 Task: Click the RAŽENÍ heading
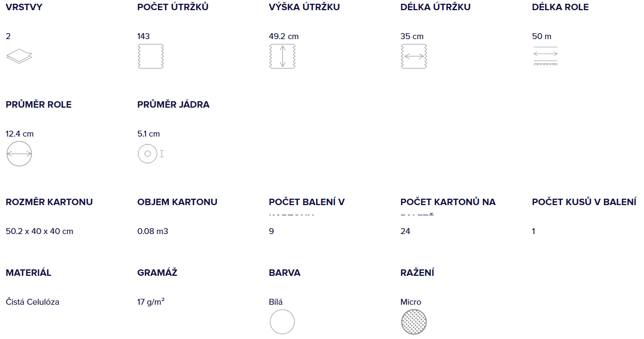click(x=417, y=273)
